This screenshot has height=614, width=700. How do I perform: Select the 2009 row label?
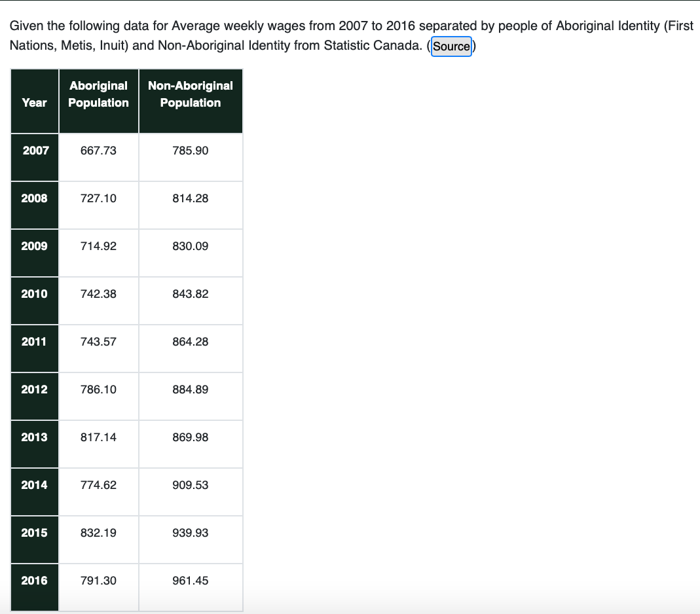pos(33,245)
